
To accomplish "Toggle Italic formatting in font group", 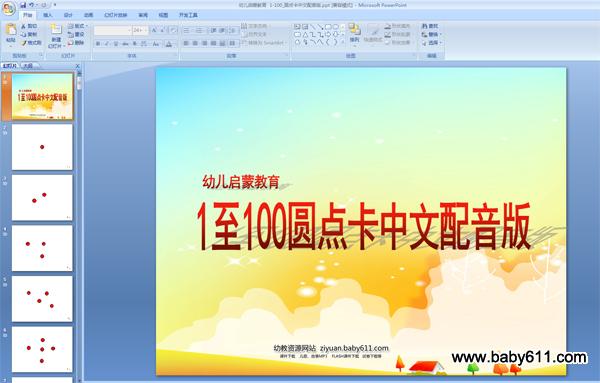I will click(x=107, y=44).
